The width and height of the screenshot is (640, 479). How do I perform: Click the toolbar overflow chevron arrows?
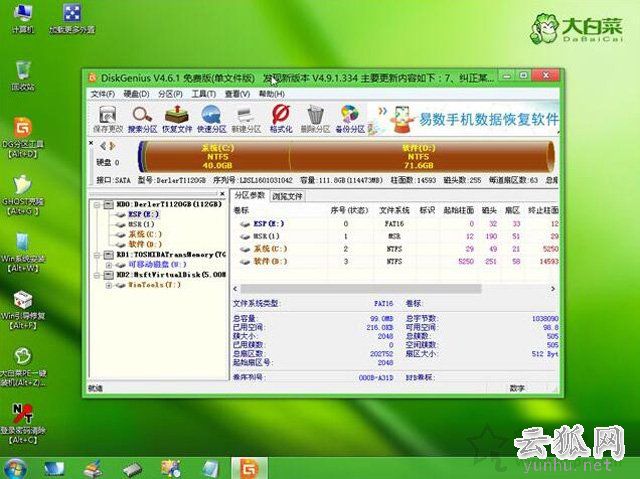coord(382,111)
